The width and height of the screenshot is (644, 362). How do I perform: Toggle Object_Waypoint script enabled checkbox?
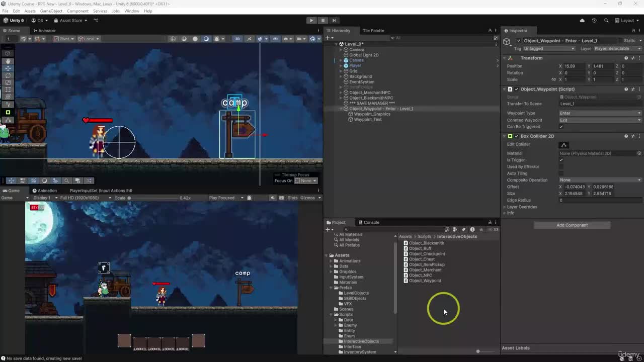[x=516, y=89]
